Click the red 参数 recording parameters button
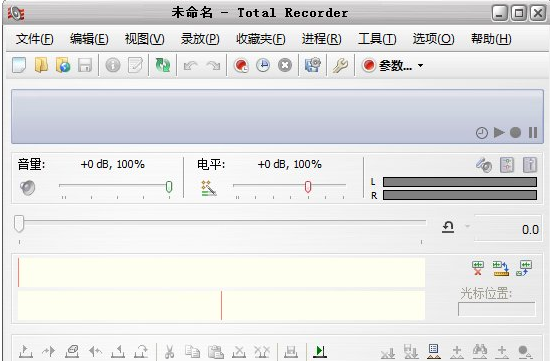 tap(387, 66)
